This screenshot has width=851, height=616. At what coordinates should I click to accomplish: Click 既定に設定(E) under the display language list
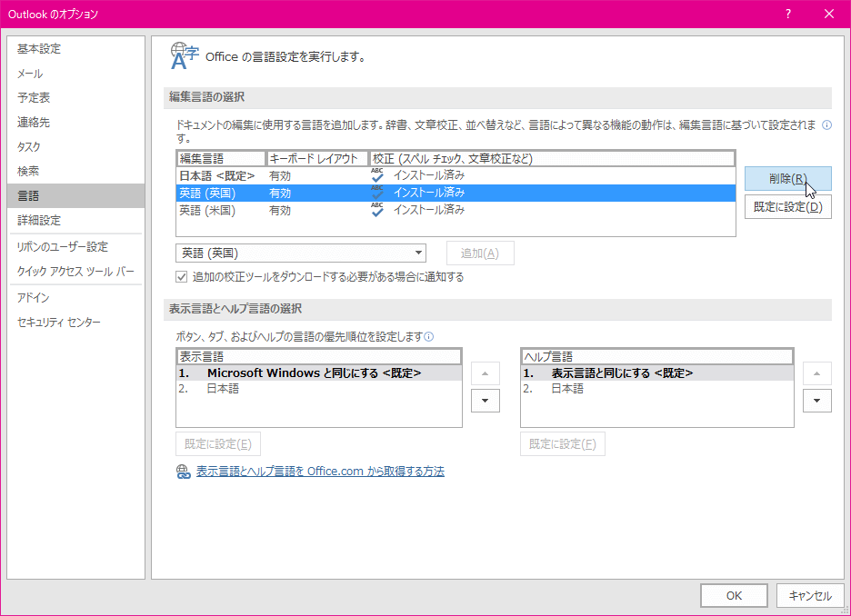coord(217,444)
